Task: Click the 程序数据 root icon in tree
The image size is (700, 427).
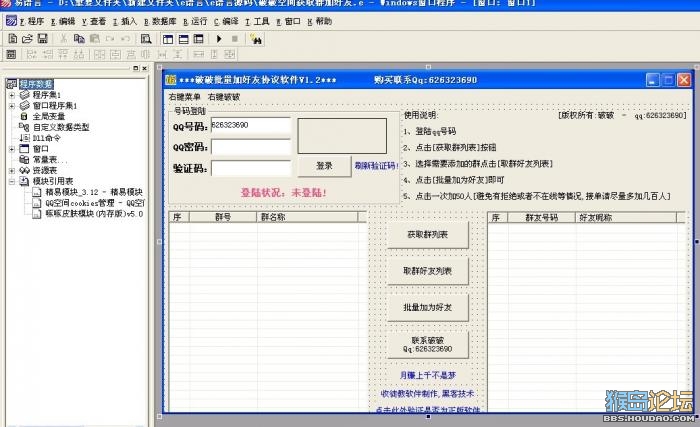Action: pyautogui.click(x=12, y=84)
